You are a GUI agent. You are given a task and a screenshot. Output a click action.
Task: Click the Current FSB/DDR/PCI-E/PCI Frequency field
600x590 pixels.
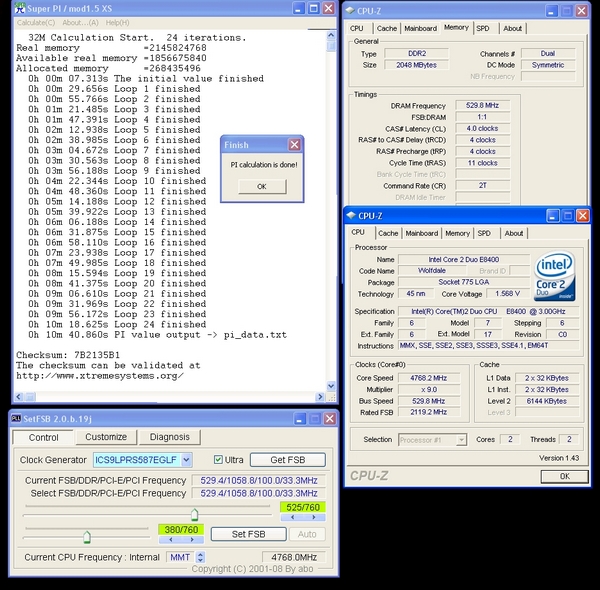[259, 480]
